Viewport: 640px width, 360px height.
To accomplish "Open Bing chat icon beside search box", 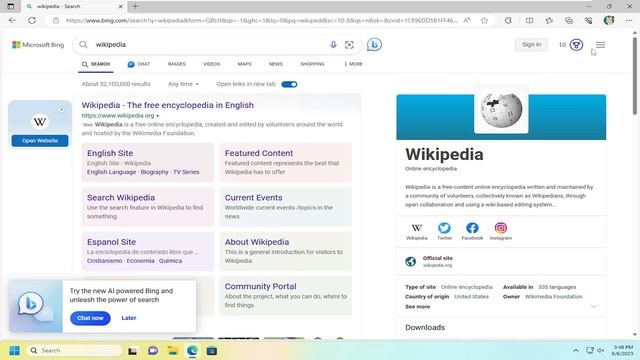I will 374,44.
